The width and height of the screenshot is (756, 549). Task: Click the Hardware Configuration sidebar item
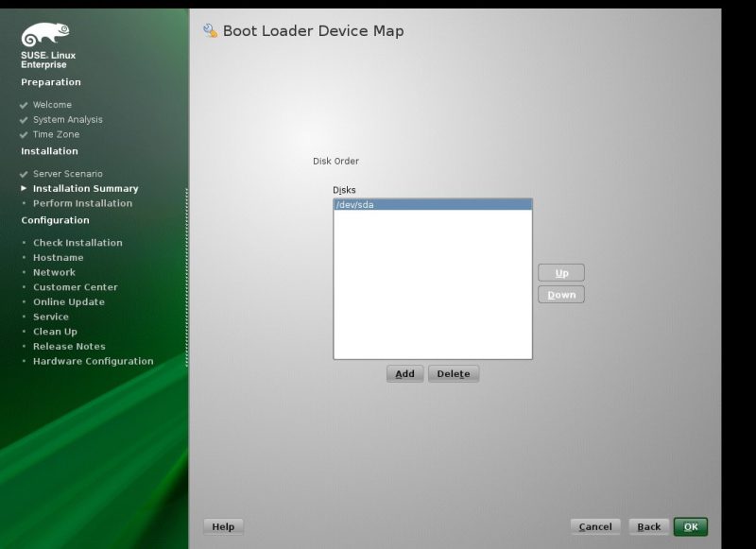(x=93, y=361)
